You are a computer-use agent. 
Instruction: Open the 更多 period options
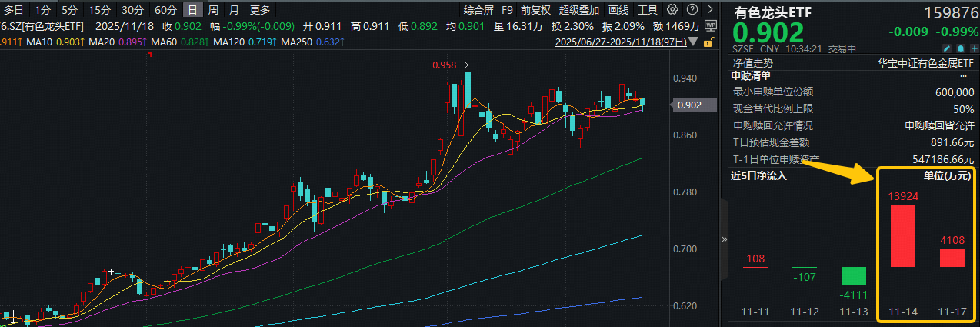(x=260, y=10)
